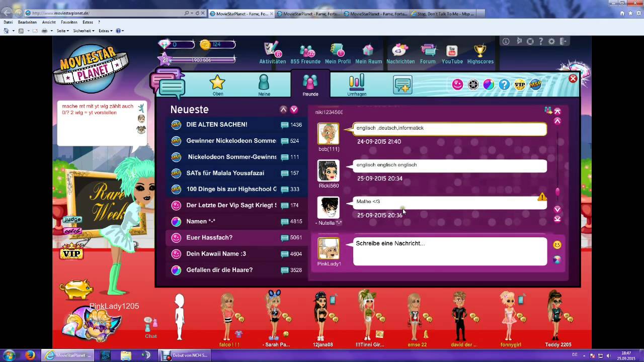Image resolution: width=644 pixels, height=362 pixels.
Task: Click the new forum post icon
Action: click(403, 85)
